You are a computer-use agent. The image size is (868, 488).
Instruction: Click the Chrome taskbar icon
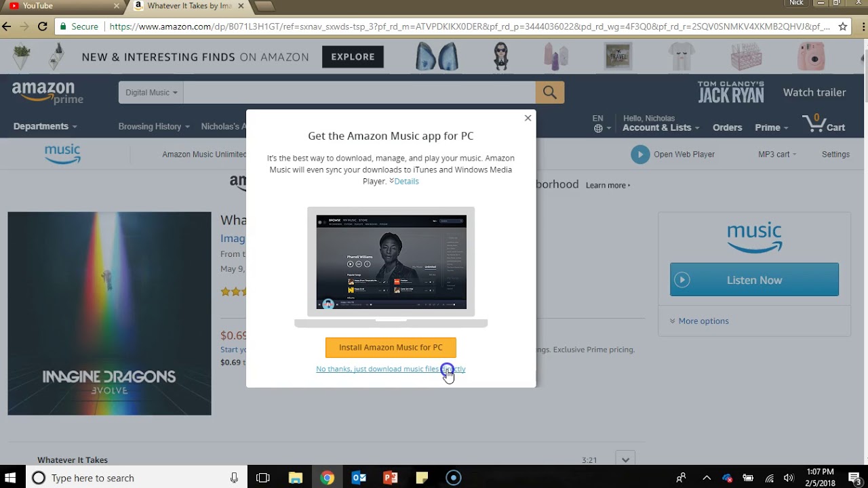[328, 478]
